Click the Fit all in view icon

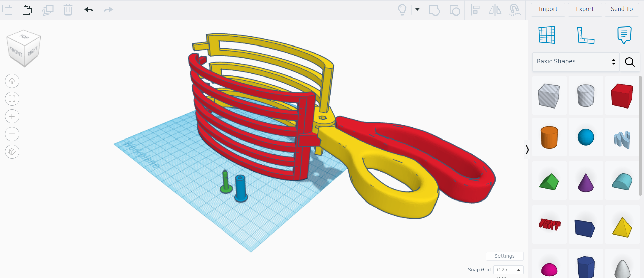tap(12, 99)
